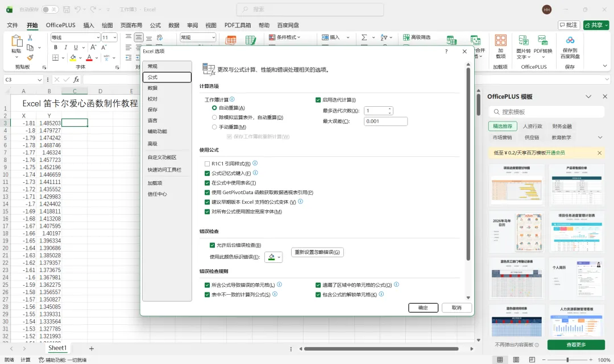Toggle Use GetPivotData functions checkbox
The width and height of the screenshot is (614, 364).
pos(207,193)
